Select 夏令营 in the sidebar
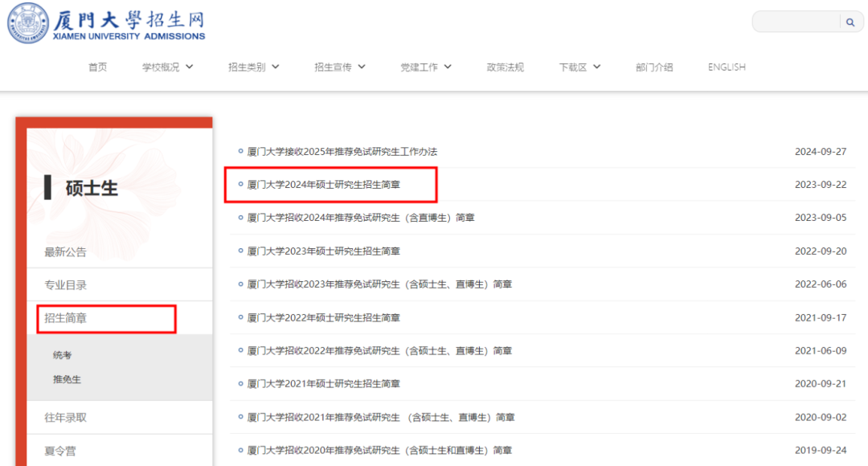Screen dimensions: 868x466 (x=60, y=451)
